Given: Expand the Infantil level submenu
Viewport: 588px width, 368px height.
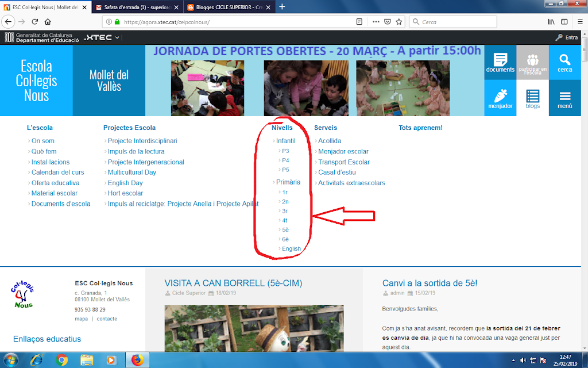Looking at the screenshot, I should pyautogui.click(x=285, y=141).
